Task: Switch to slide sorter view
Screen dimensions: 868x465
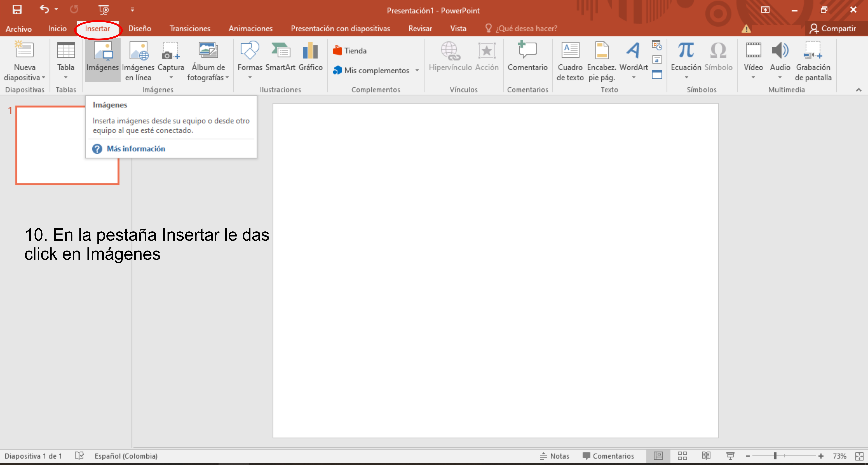Action: 682,456
